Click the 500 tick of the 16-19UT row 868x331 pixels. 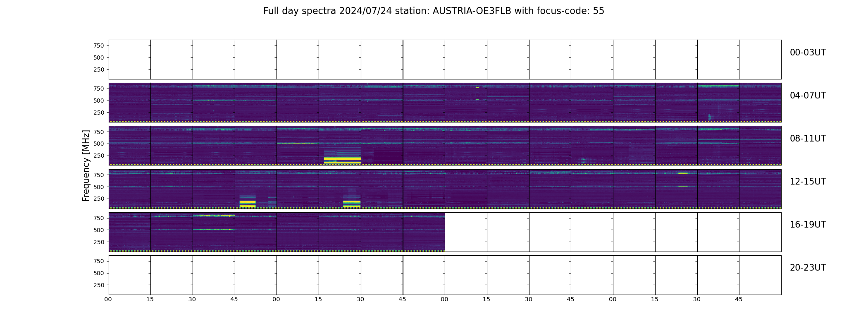tap(99, 230)
